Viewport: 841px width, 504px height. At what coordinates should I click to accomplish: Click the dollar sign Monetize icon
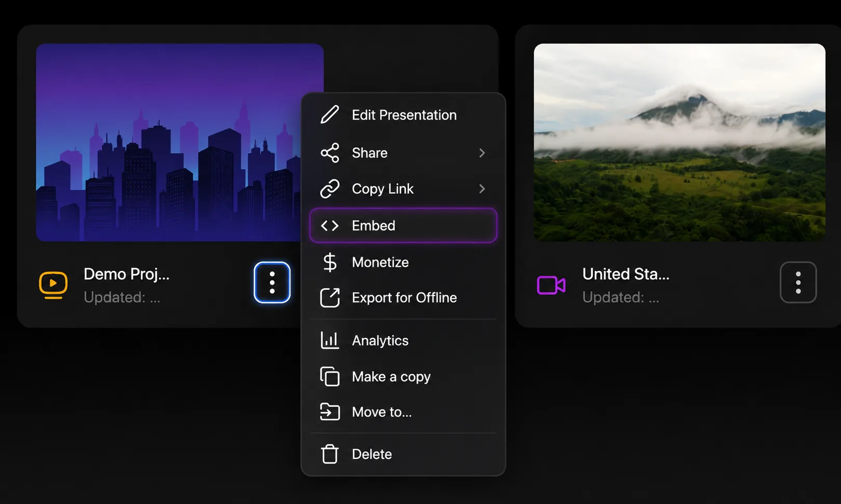coord(330,262)
